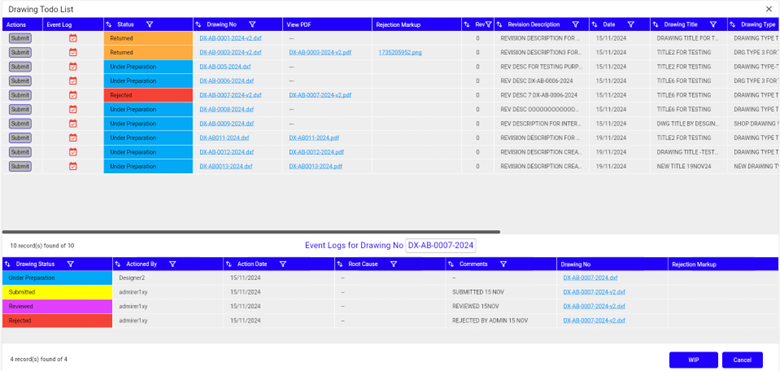Open rejection markup 1735205952.png
Viewport: 780px width, 371px height.
coord(400,52)
